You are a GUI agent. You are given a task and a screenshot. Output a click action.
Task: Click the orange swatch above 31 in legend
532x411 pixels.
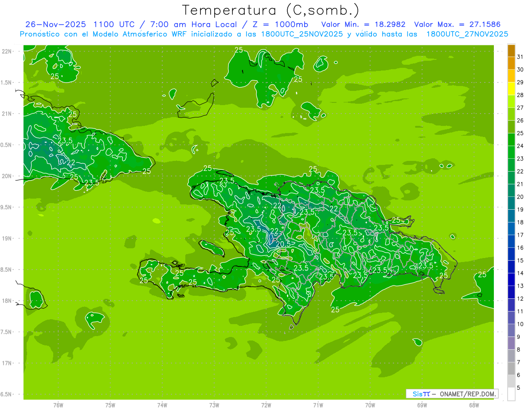(x=511, y=51)
